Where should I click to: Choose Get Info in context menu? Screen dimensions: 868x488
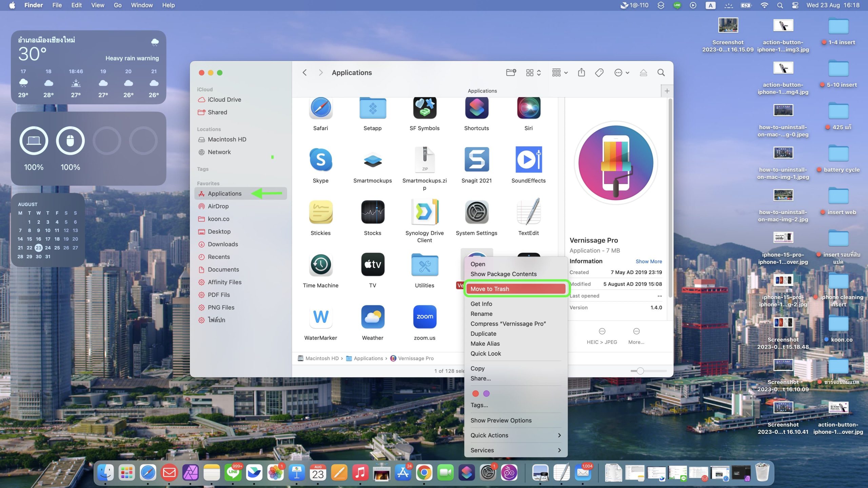pyautogui.click(x=481, y=304)
